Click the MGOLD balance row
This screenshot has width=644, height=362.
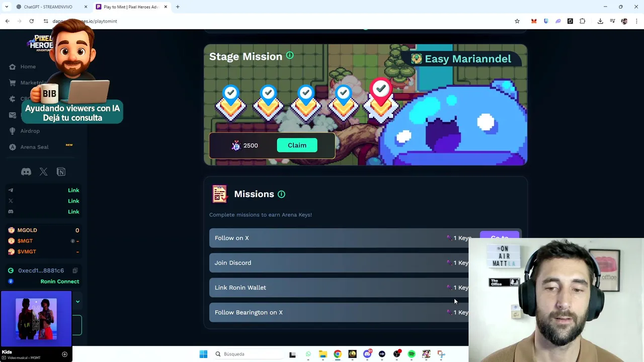(x=44, y=230)
